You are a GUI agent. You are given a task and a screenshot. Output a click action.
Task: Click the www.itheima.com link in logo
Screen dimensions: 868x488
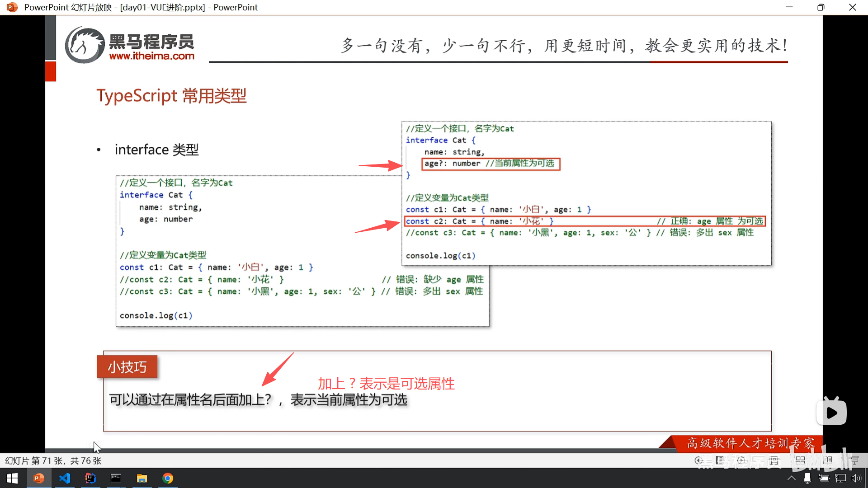click(151, 56)
